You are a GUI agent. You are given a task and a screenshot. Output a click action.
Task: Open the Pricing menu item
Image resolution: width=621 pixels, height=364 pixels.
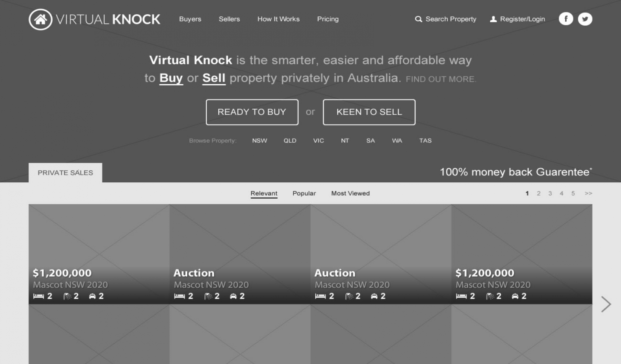tap(328, 19)
